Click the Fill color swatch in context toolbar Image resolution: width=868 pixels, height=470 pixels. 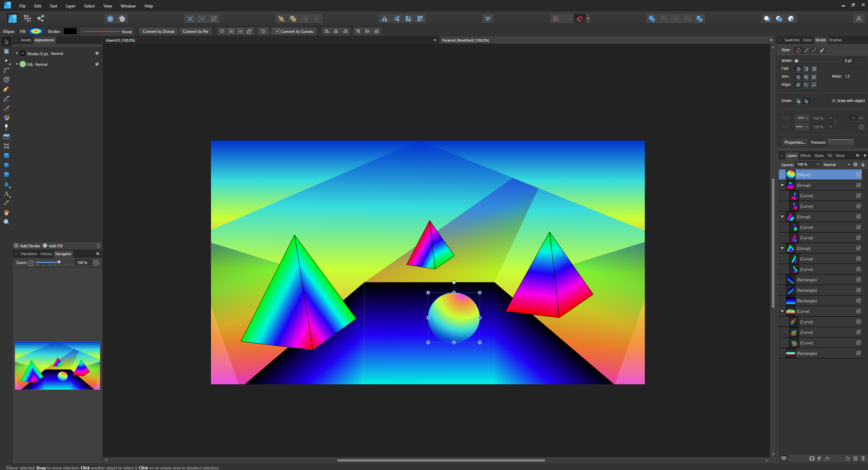pyautogui.click(x=36, y=31)
